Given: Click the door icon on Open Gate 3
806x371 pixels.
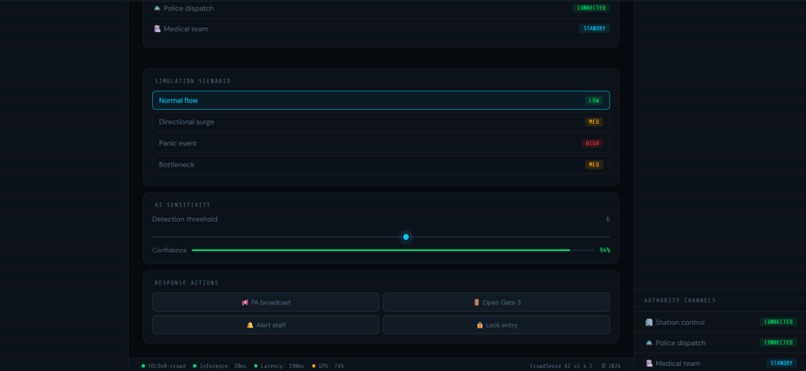Looking at the screenshot, I should pyautogui.click(x=477, y=303).
